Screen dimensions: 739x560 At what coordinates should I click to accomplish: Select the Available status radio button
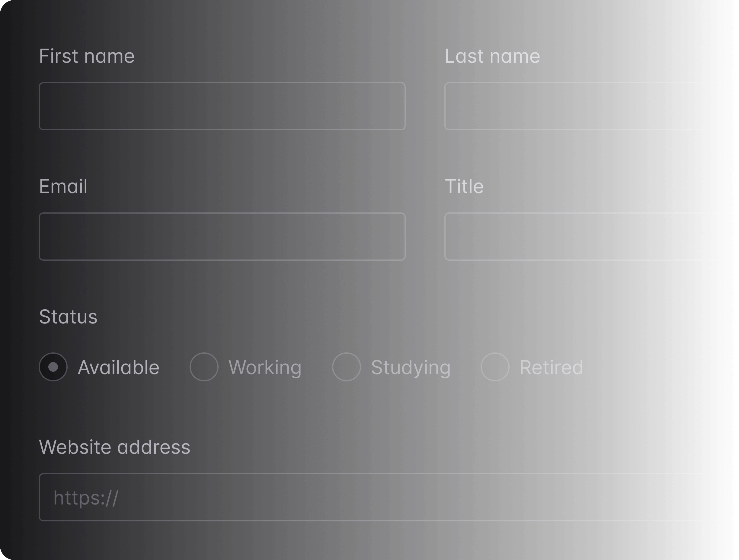pyautogui.click(x=53, y=367)
